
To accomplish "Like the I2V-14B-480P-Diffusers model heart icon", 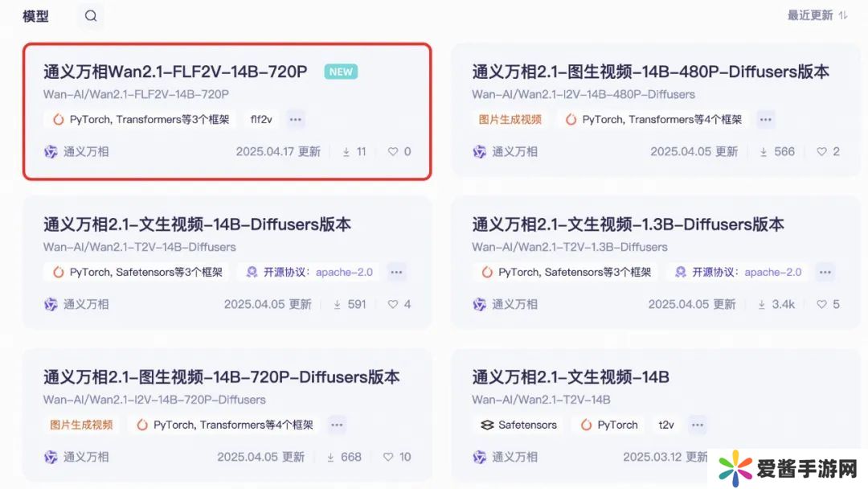I will tap(821, 151).
